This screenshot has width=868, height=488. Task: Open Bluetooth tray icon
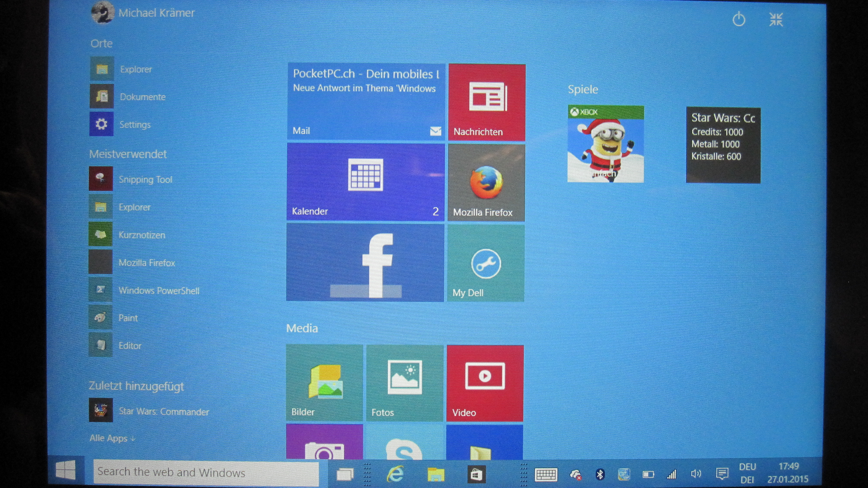pyautogui.click(x=600, y=475)
